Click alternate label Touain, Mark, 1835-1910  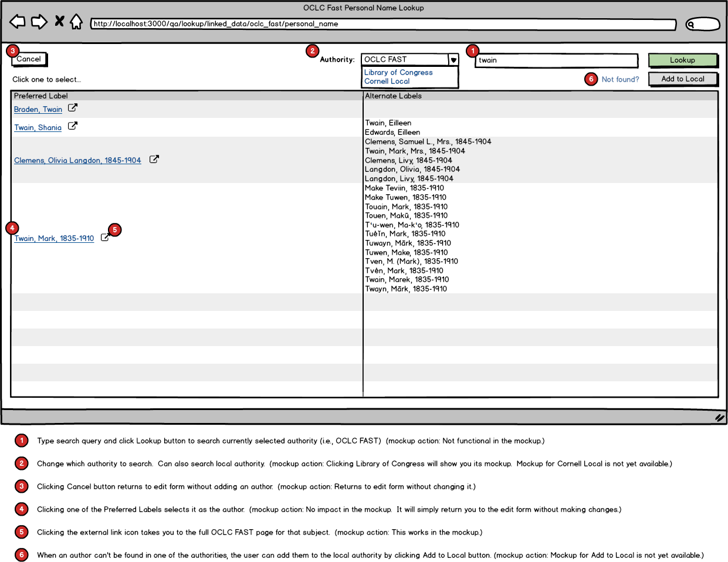406,207
